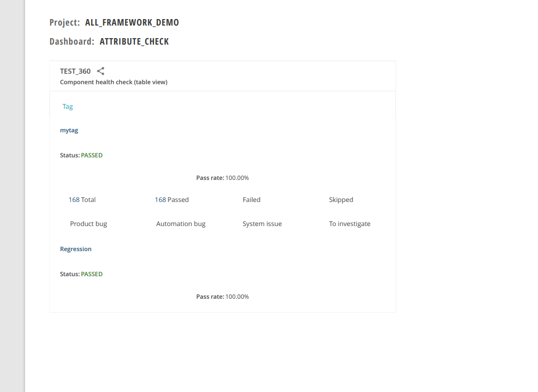The image size is (538, 392).
Task: Click the 100.00% pass rate for Regression
Action: [x=236, y=296]
